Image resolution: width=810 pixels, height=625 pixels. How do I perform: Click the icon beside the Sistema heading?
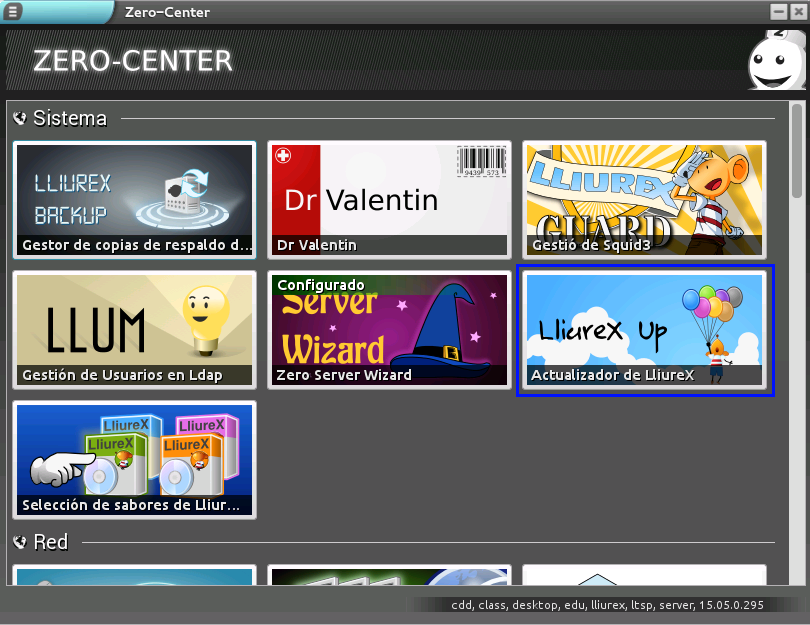point(20,118)
